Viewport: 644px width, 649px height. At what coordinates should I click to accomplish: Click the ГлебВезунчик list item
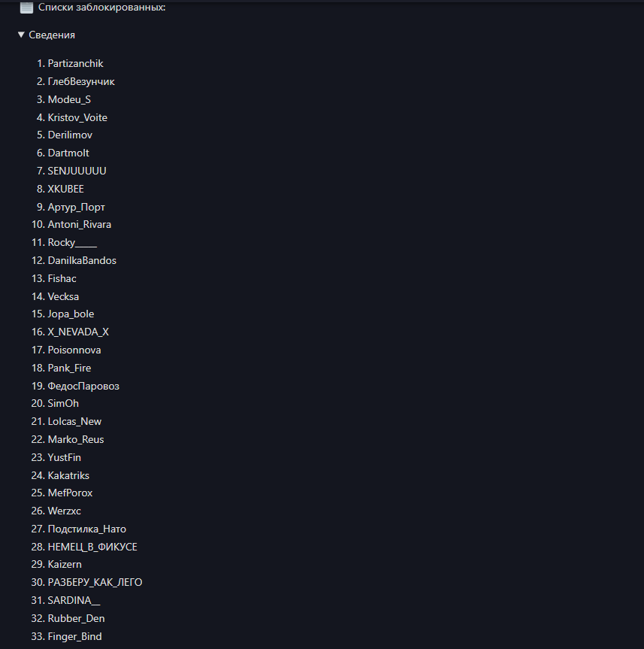pyautogui.click(x=81, y=81)
